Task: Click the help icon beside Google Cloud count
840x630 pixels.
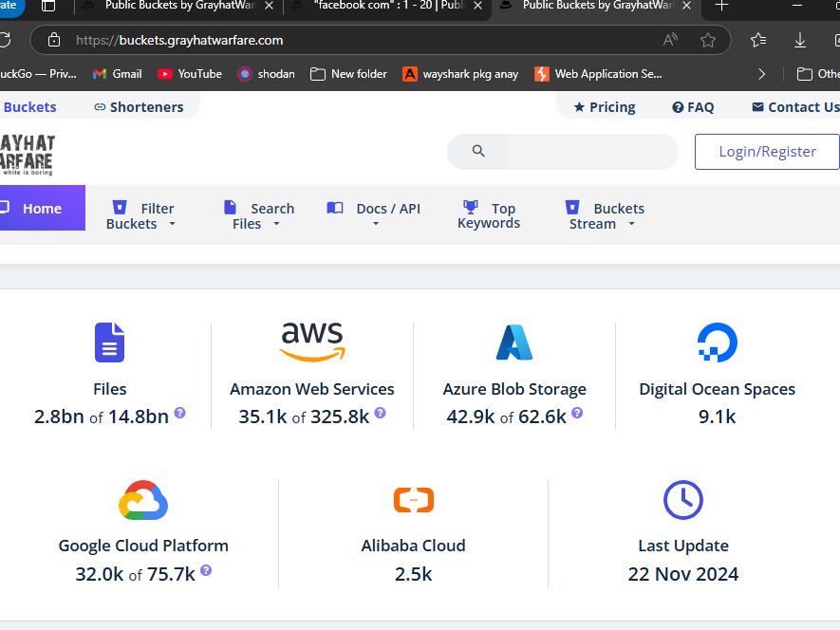Action: [x=206, y=570]
